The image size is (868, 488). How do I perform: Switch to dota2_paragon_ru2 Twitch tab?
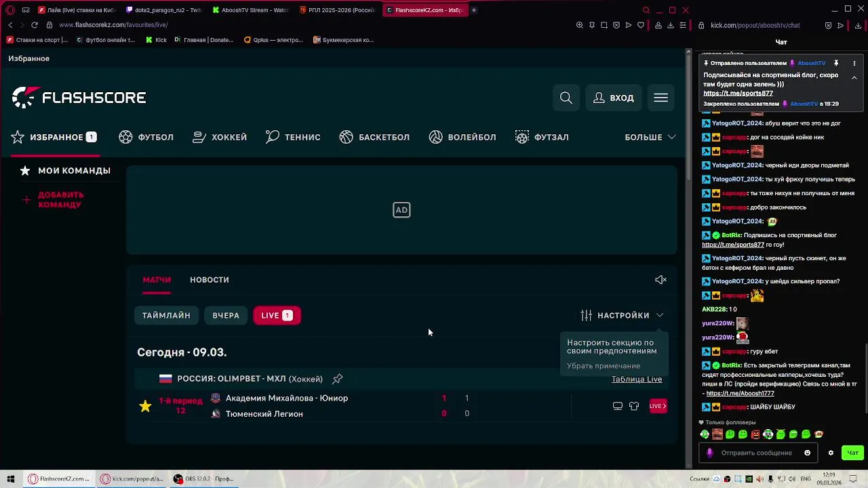click(x=163, y=10)
